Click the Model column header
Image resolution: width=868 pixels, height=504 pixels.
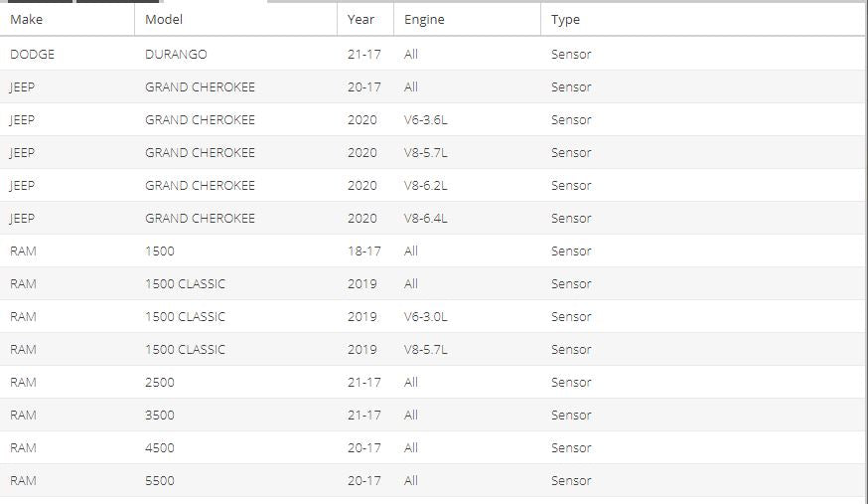pyautogui.click(x=164, y=19)
